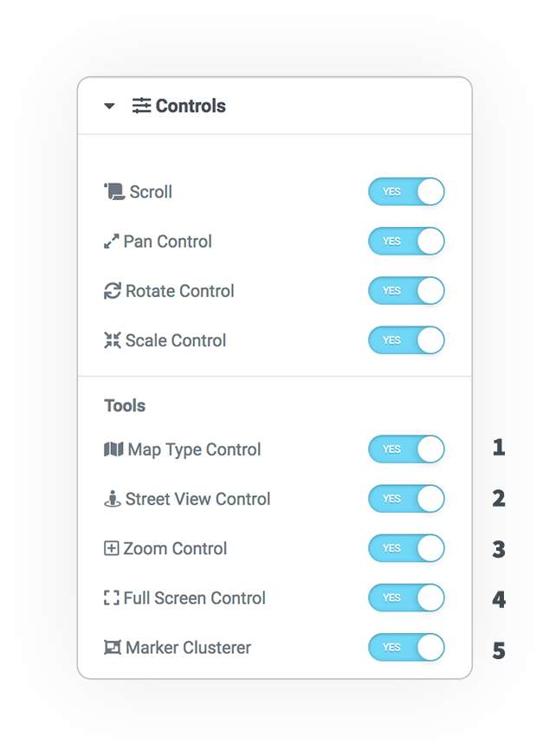
Task: Toggle the Zoom Control switch
Action: pyautogui.click(x=406, y=548)
